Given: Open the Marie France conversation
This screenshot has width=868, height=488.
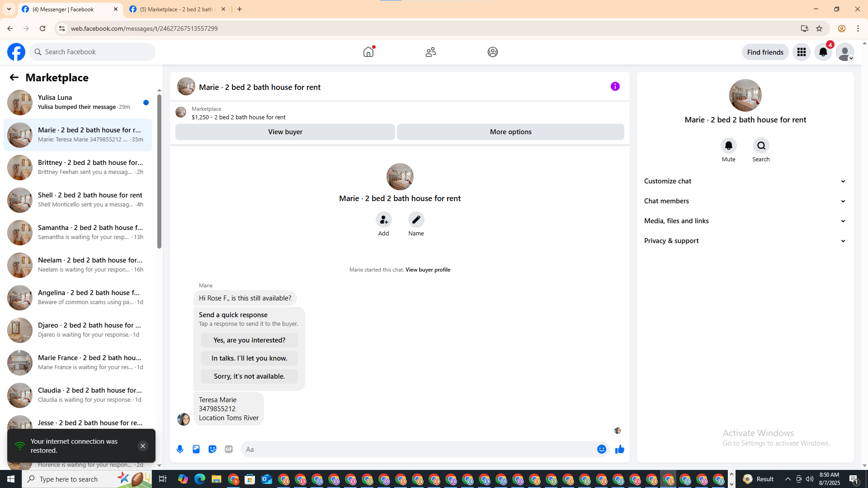Looking at the screenshot, I should pos(78,363).
